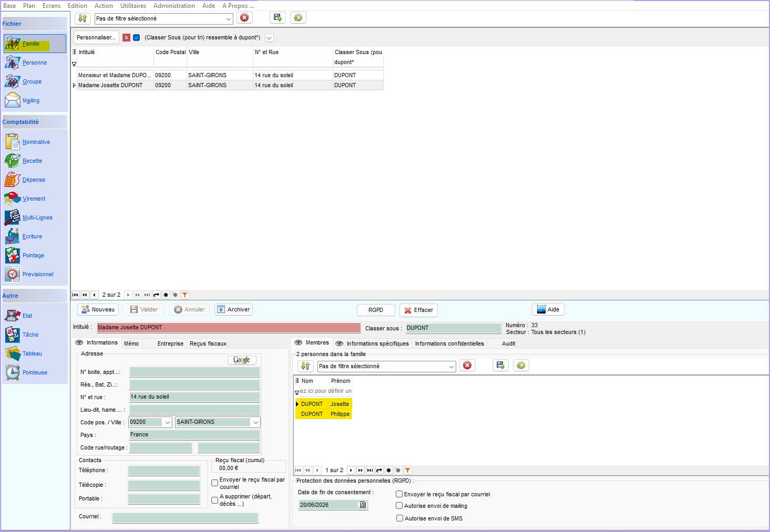Click the Google address lookup button
The width and height of the screenshot is (770, 532).
pyautogui.click(x=242, y=360)
